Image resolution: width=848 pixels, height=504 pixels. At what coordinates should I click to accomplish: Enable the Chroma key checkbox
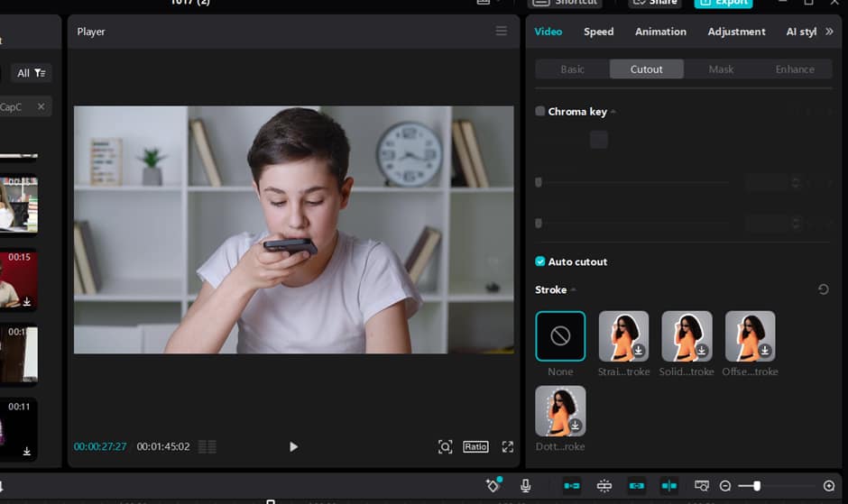click(540, 112)
